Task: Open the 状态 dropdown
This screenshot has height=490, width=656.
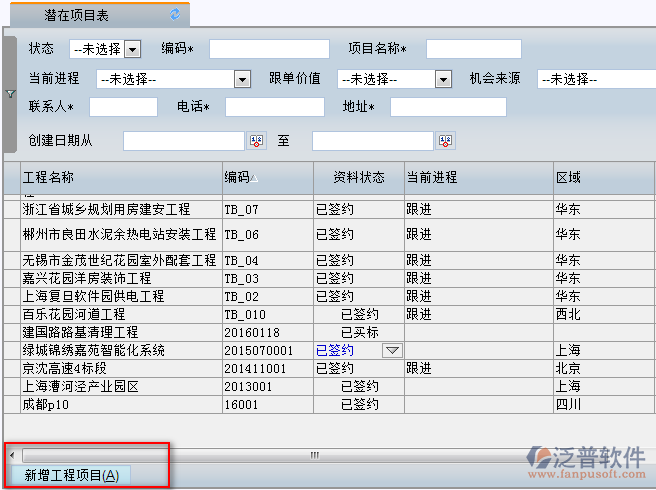Action: coord(132,49)
